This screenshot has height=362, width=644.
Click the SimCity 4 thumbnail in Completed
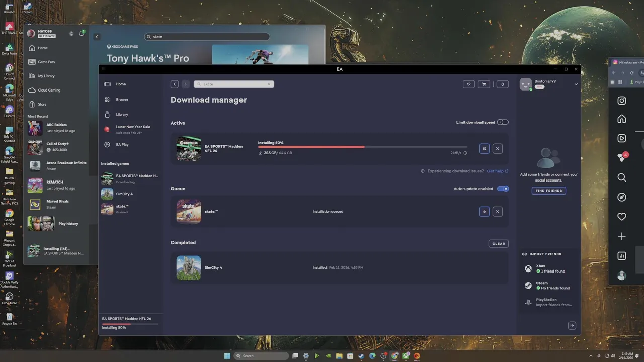click(x=189, y=268)
